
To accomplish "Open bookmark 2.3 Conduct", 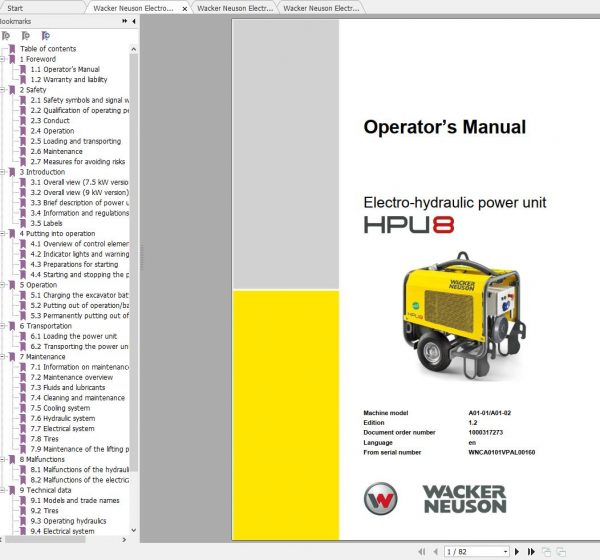I will click(x=50, y=121).
